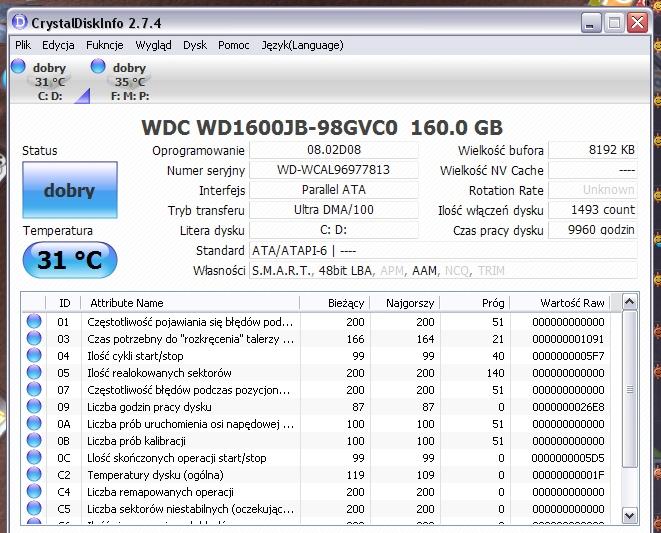Open the Pomoc menu
Viewport: 661px width, 533px height.
coord(234,45)
